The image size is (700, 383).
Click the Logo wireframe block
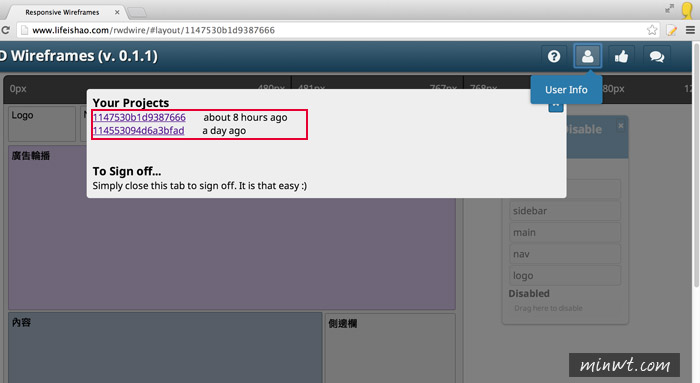tap(42, 123)
